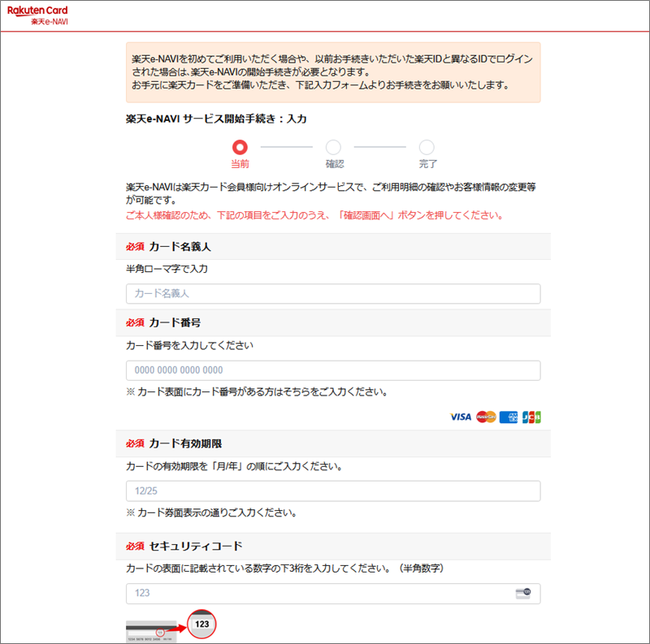Click the ※カード表面にカード番号がある方 note
Viewport: 650px width, 644px height.
[257, 391]
